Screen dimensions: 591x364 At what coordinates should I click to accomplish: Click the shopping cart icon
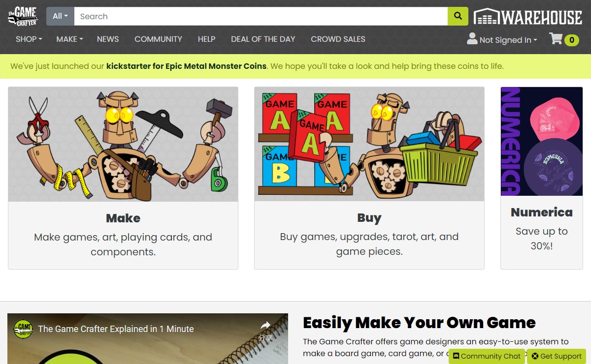(x=556, y=39)
